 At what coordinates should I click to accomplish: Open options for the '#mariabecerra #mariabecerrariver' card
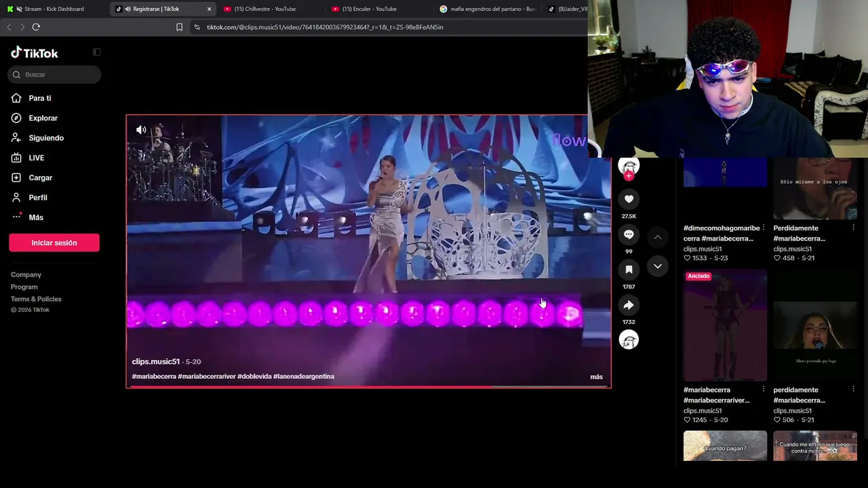[764, 390]
